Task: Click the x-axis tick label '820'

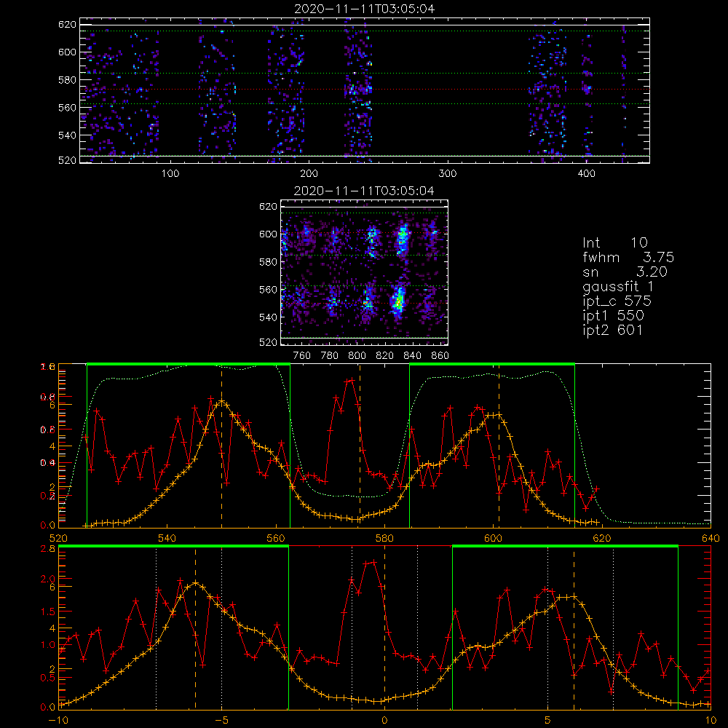Action: coord(385,356)
